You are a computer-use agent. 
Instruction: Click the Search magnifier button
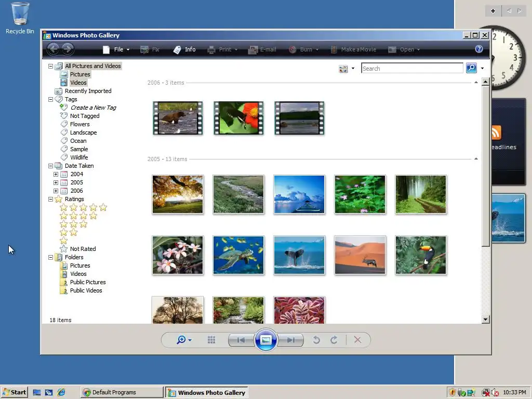pyautogui.click(x=471, y=68)
